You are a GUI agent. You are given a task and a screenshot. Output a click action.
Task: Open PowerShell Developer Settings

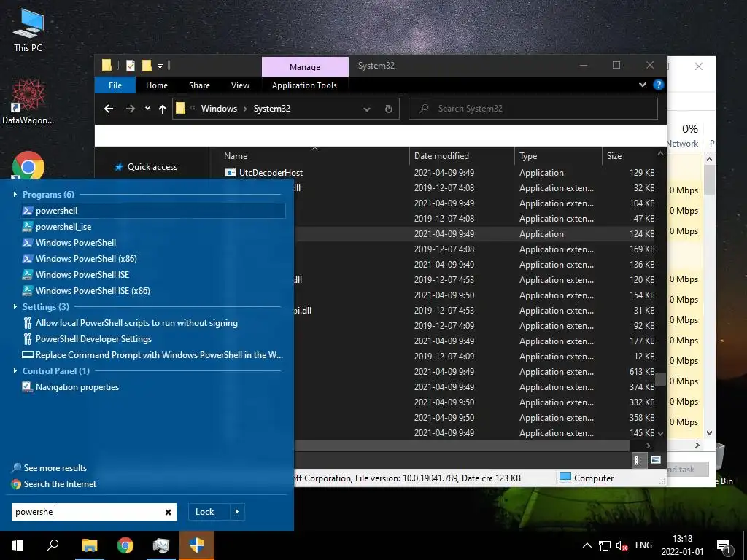pos(88,339)
